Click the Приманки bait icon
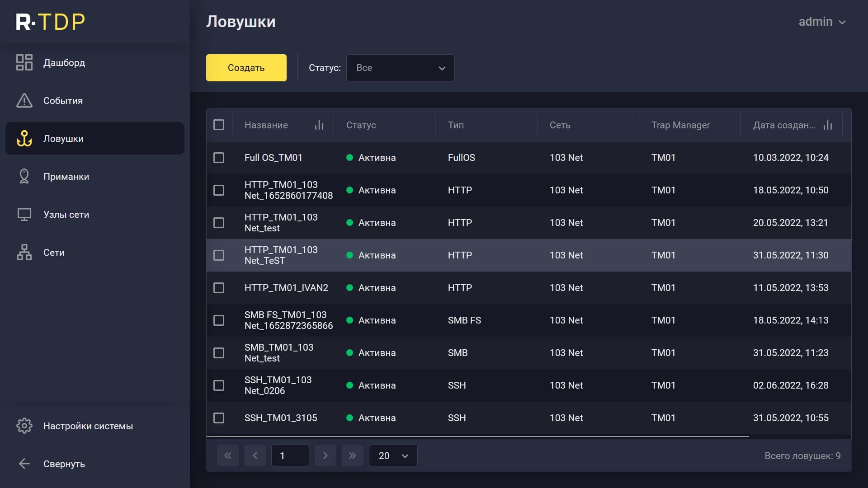 click(x=24, y=176)
